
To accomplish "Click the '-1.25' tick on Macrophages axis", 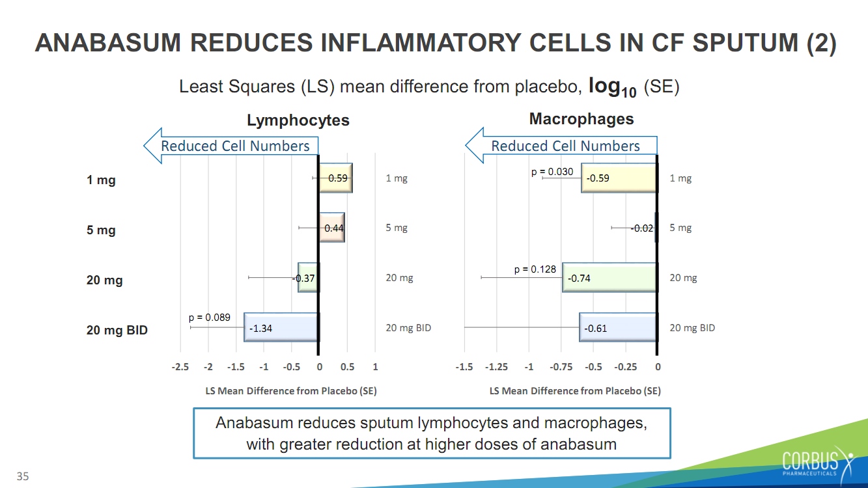I will point(496,367).
